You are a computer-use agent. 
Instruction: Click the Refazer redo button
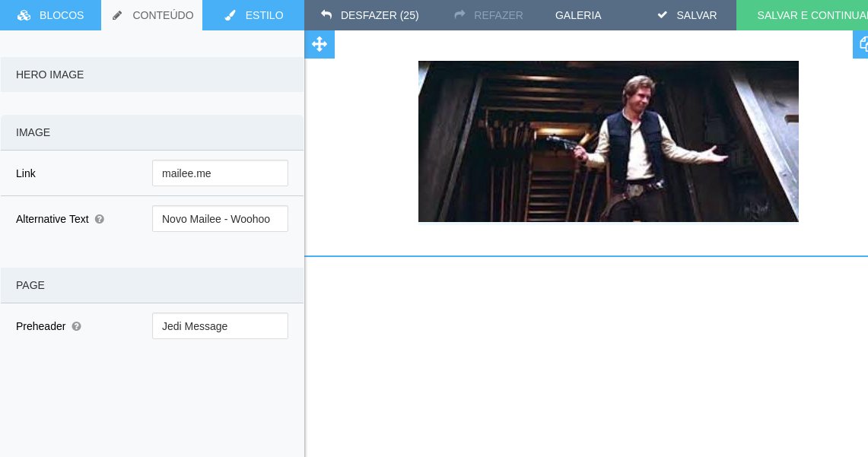click(488, 15)
